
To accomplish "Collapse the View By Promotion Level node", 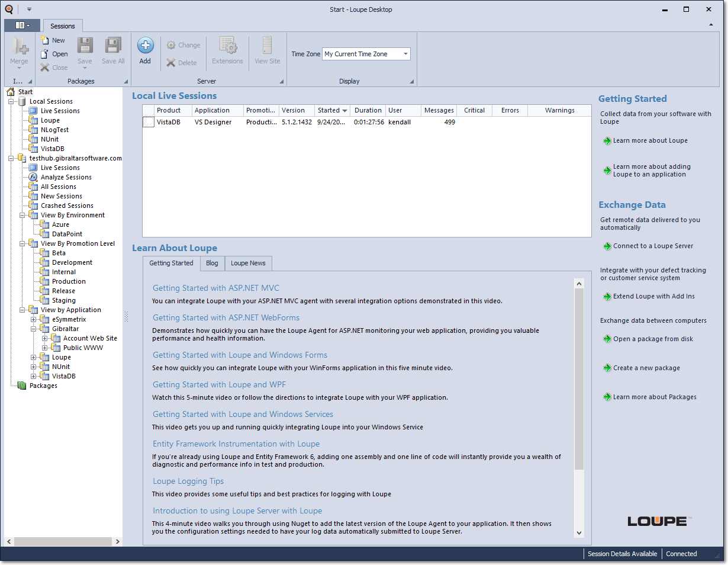I will pyautogui.click(x=22, y=243).
